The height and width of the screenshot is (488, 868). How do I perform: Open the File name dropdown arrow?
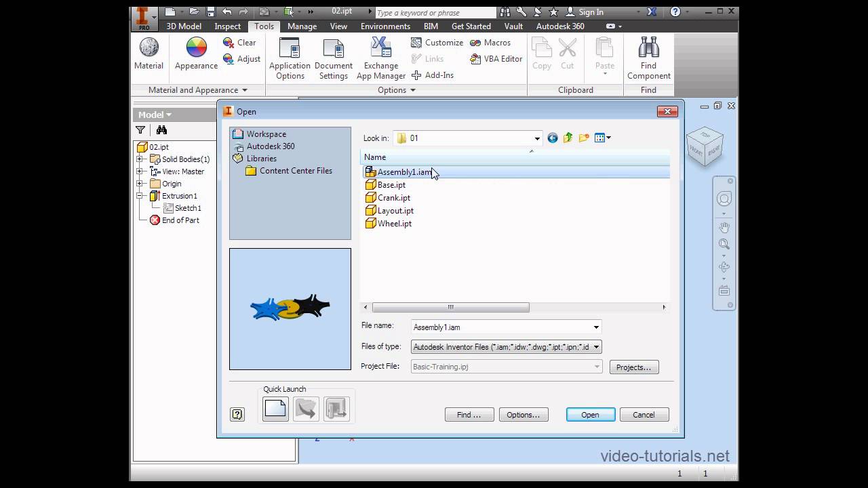tap(596, 327)
